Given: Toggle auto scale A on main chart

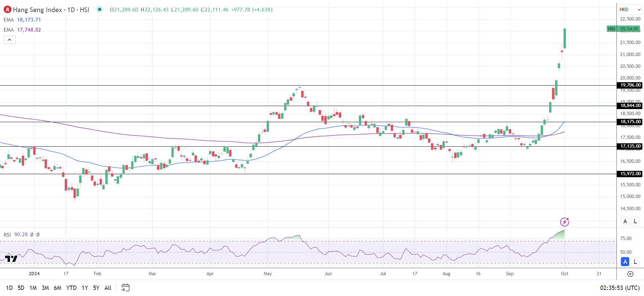Looking at the screenshot, I should point(625,221).
